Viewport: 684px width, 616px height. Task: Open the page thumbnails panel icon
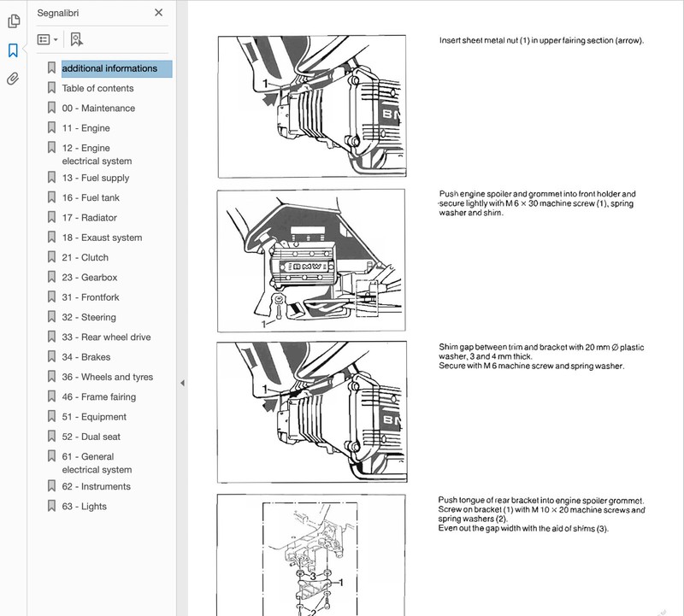click(x=14, y=21)
